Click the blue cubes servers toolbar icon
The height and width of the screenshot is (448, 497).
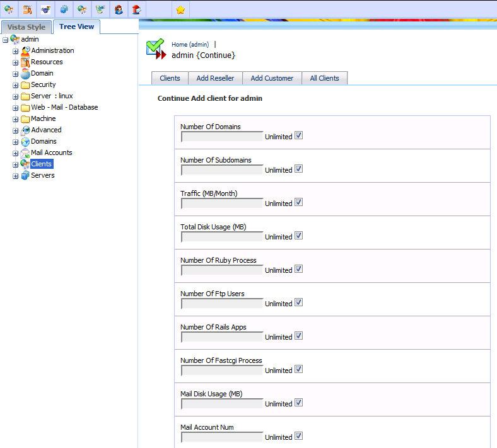[64, 9]
